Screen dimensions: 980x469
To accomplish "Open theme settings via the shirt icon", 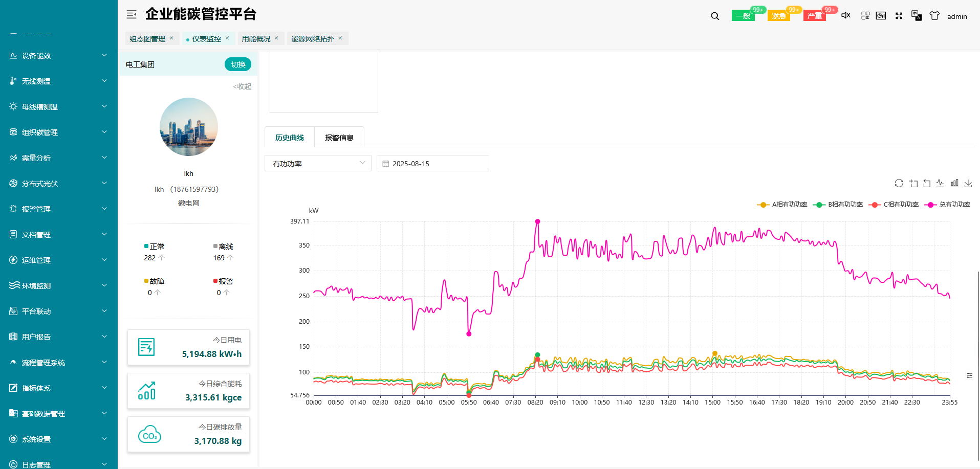I will coord(934,16).
